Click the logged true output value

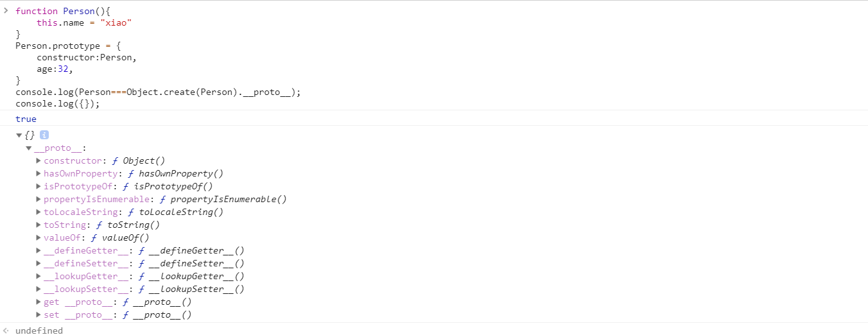click(x=26, y=119)
